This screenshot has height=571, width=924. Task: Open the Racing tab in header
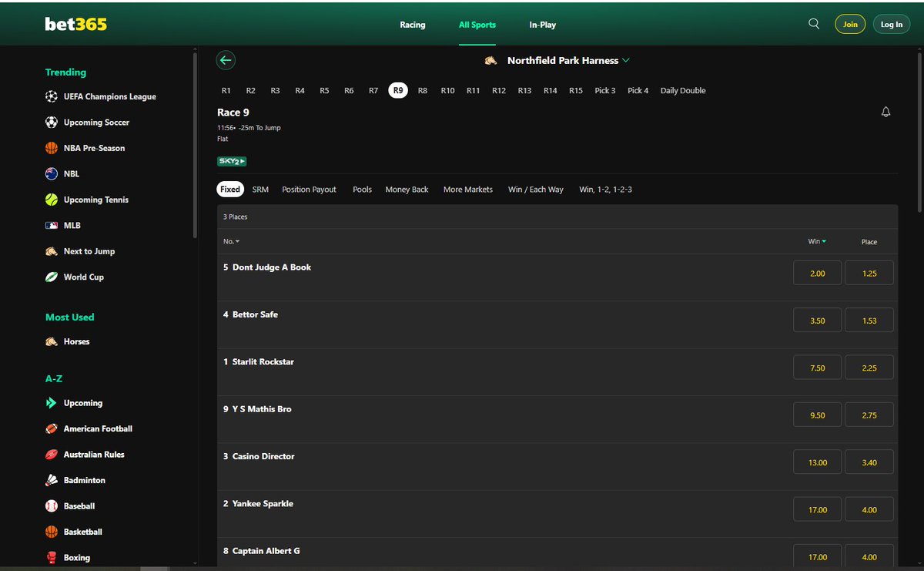413,25
